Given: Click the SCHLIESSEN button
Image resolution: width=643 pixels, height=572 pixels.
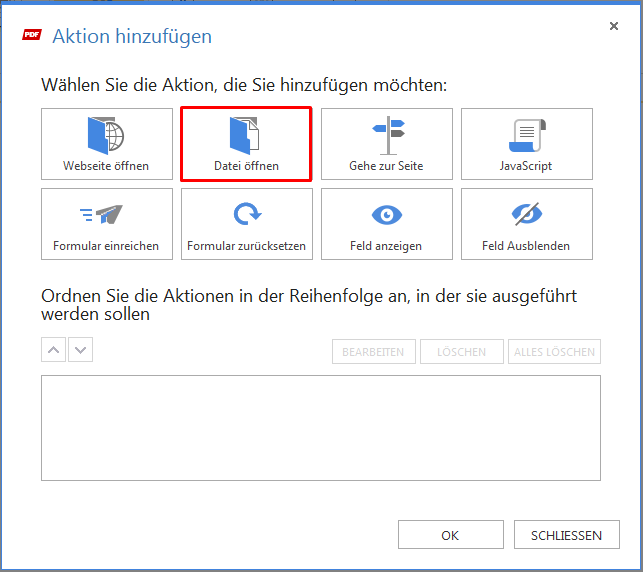Looking at the screenshot, I should [x=567, y=535].
